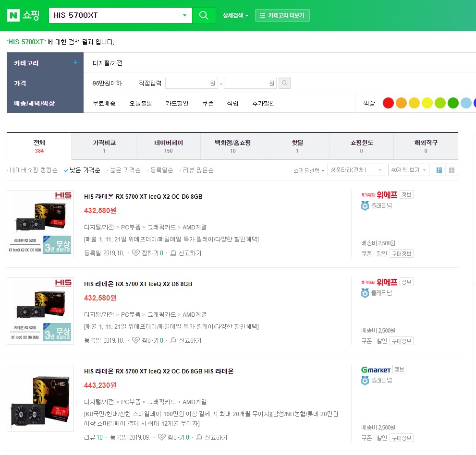
Task: Click 카테고리 더보기 button
Action: [282, 15]
